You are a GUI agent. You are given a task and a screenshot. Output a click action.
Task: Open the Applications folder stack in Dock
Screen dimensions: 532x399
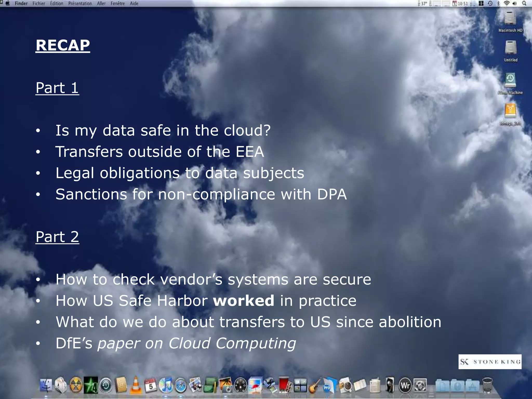[473, 385]
